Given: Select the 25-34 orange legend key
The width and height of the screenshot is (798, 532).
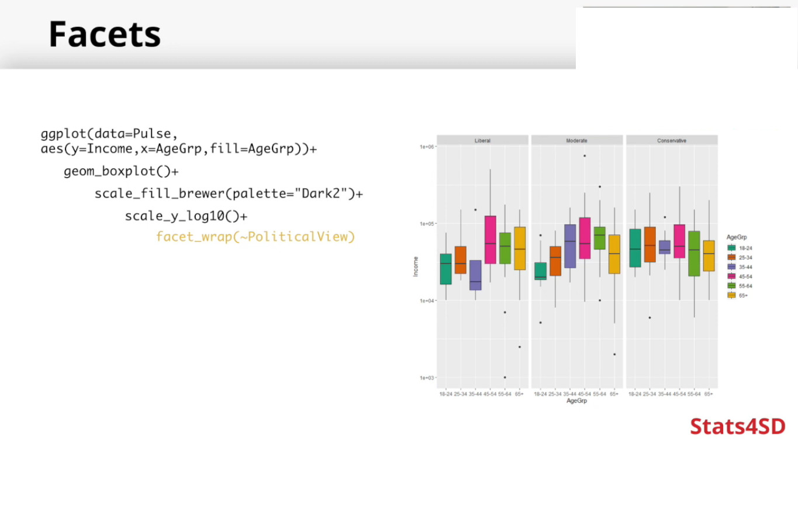Looking at the screenshot, I should click(731, 257).
